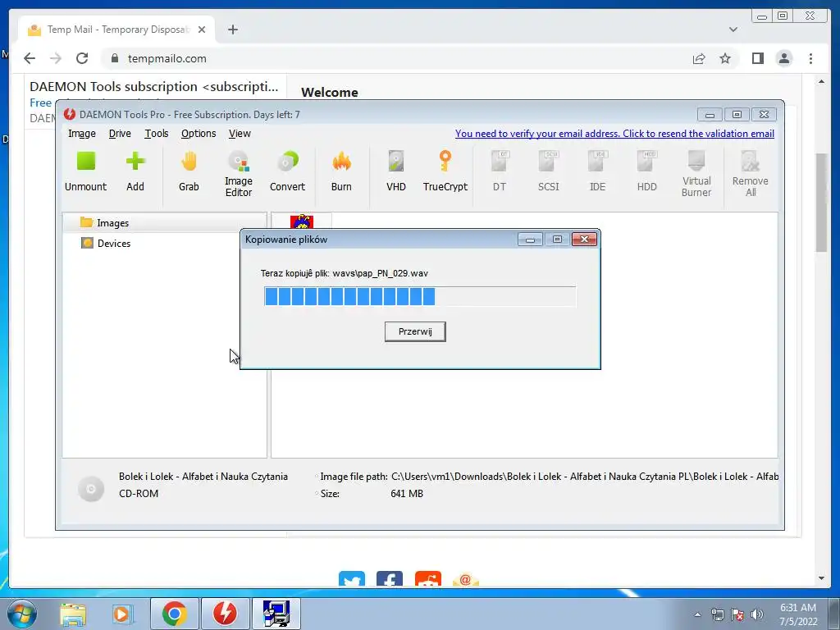The image size is (840, 630).
Task: Click the HDD drive icon
Action: 646,171
